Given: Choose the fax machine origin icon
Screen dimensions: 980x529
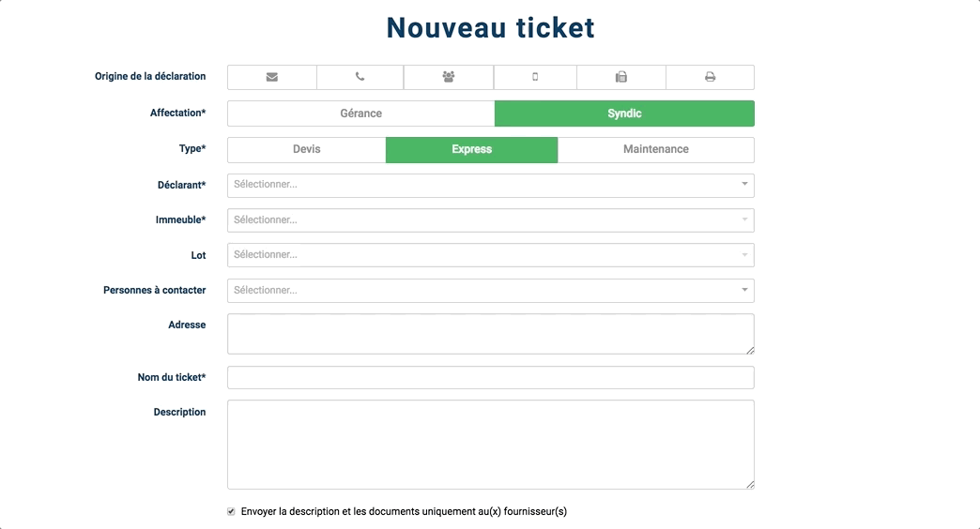Looking at the screenshot, I should (x=621, y=77).
